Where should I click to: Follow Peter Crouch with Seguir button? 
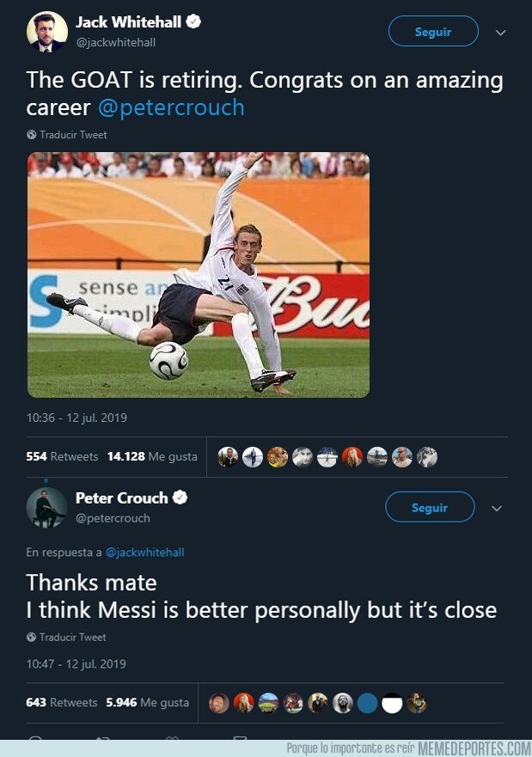(430, 507)
